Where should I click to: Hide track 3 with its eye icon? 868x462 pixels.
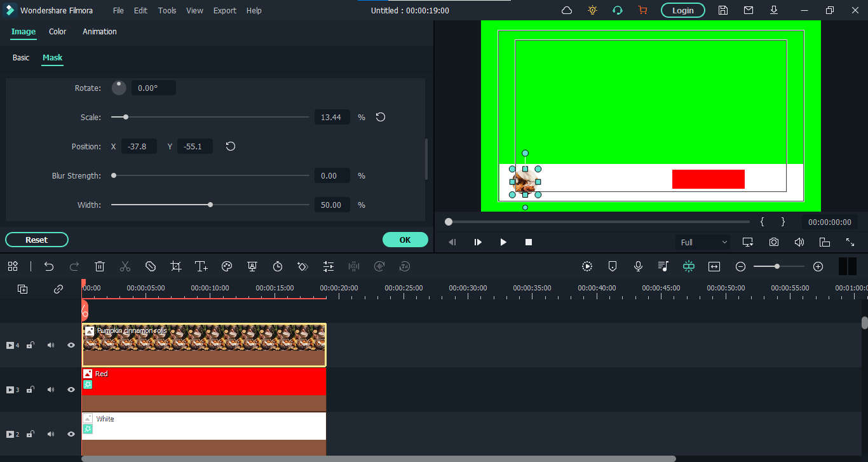pos(71,390)
